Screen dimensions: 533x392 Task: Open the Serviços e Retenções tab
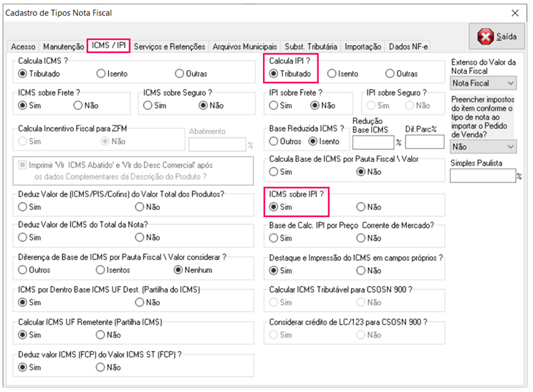click(170, 47)
